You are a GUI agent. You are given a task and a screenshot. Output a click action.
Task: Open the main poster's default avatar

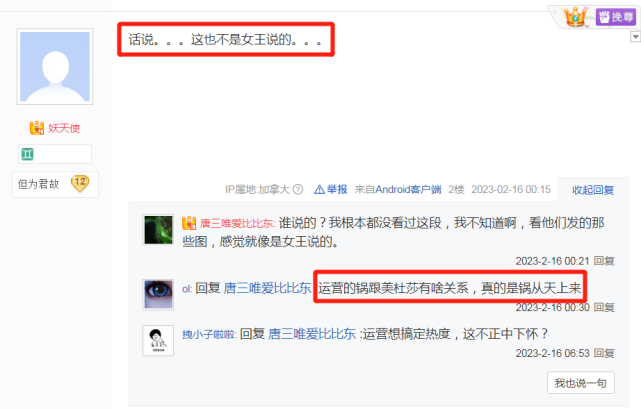tap(55, 67)
